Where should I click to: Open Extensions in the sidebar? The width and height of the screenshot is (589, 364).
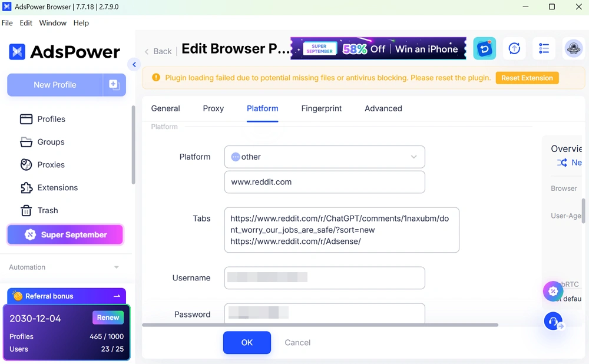click(49, 188)
